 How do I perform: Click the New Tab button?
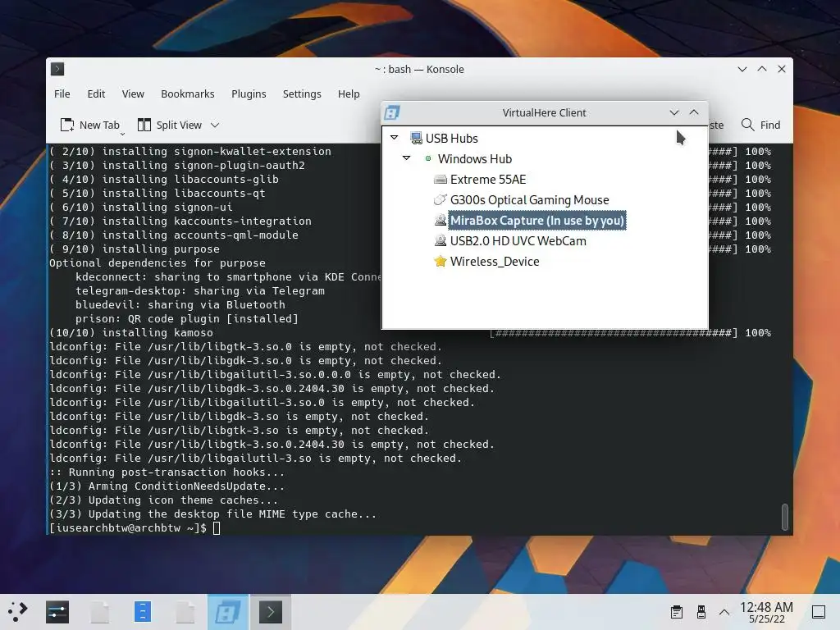click(x=90, y=125)
